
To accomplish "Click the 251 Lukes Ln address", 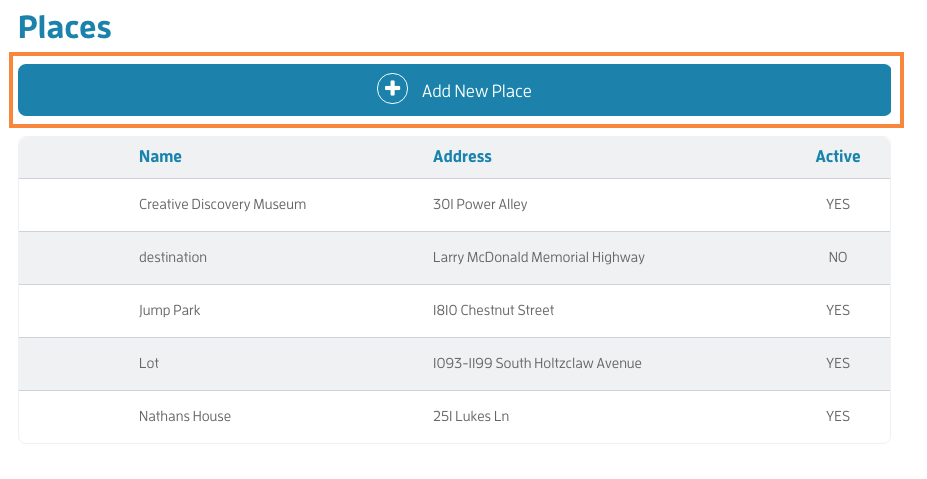I will click(471, 416).
